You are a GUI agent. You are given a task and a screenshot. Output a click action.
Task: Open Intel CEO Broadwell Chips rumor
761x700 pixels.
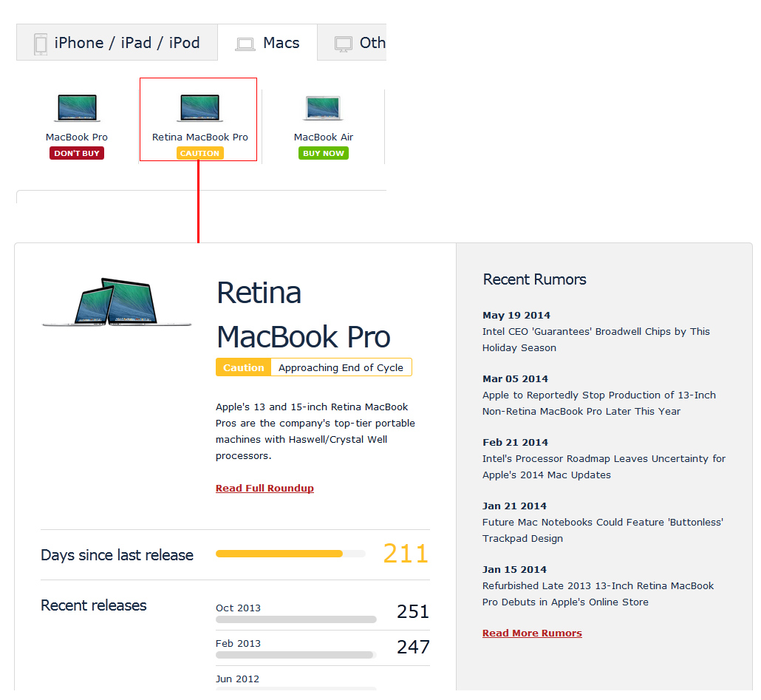[596, 340]
